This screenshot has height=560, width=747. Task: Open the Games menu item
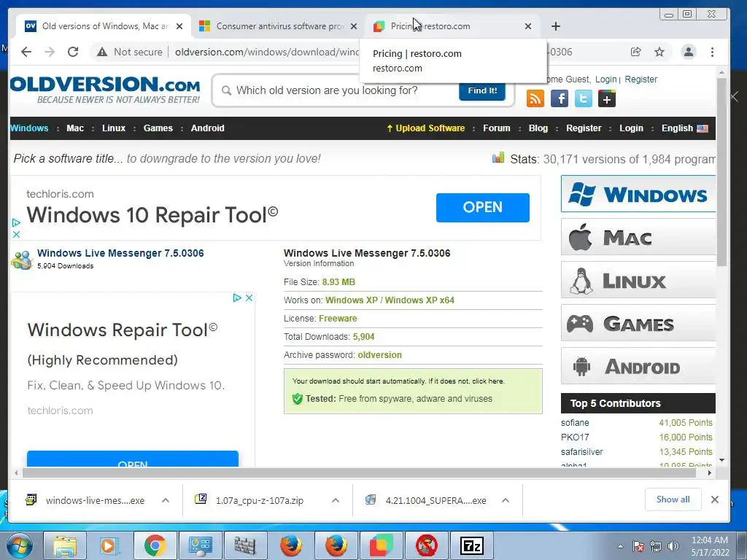158,128
